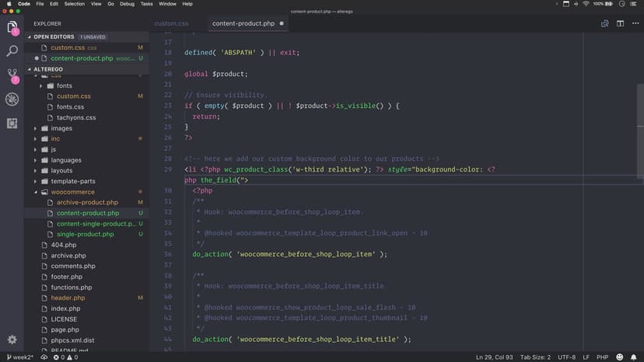Click the notifications bell in status bar

click(634, 357)
